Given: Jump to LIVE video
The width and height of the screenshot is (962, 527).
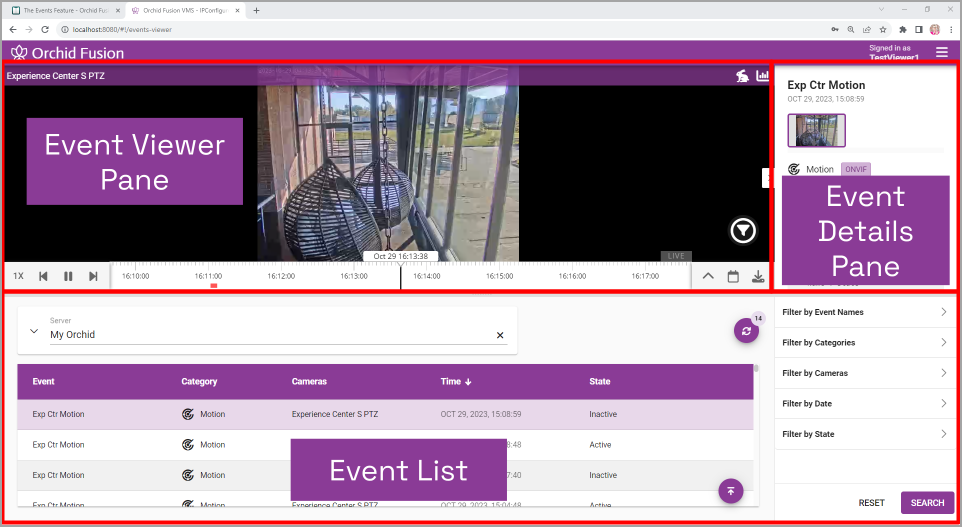Looking at the screenshot, I should coord(676,256).
